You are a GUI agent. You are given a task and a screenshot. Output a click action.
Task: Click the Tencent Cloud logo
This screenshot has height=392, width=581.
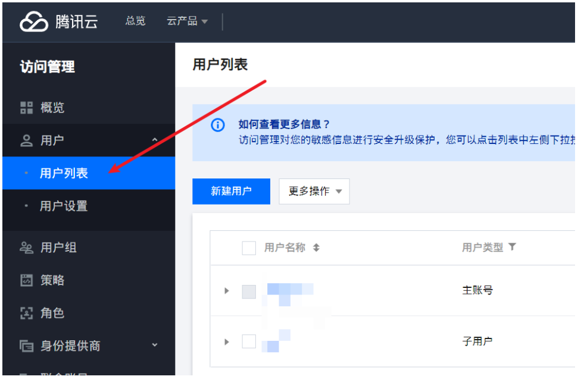tap(58, 21)
